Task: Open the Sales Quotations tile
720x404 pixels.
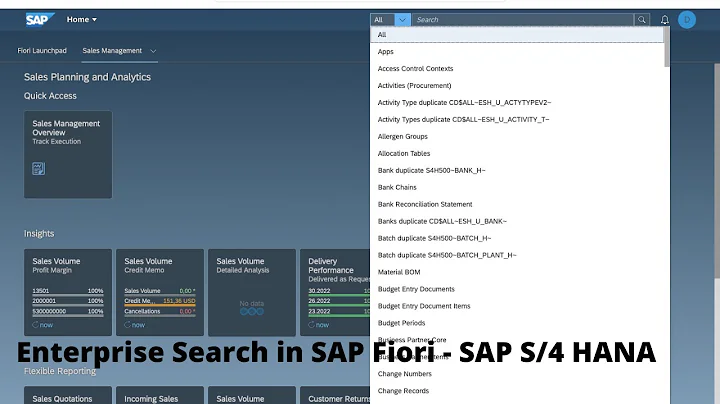Action: pyautogui.click(x=68, y=395)
